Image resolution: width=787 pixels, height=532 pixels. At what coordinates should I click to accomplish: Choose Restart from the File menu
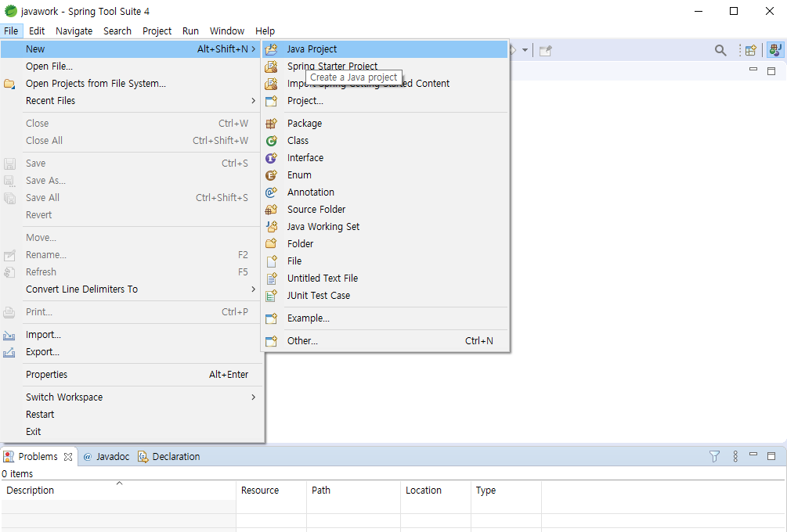[x=131, y=415]
